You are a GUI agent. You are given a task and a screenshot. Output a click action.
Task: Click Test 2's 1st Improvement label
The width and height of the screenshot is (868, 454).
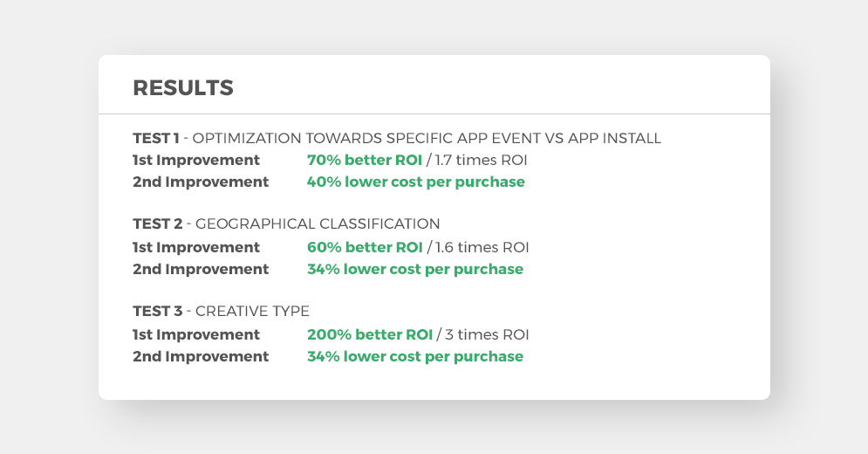click(x=196, y=247)
